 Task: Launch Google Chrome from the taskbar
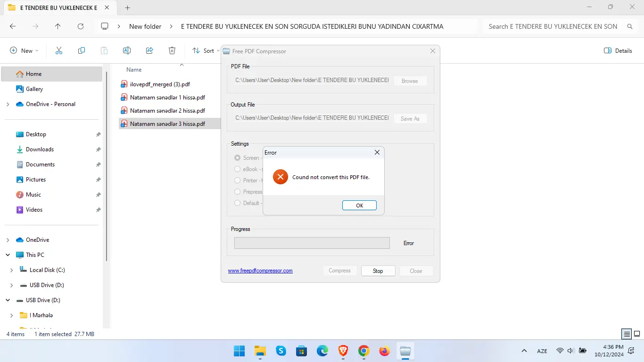point(363,351)
